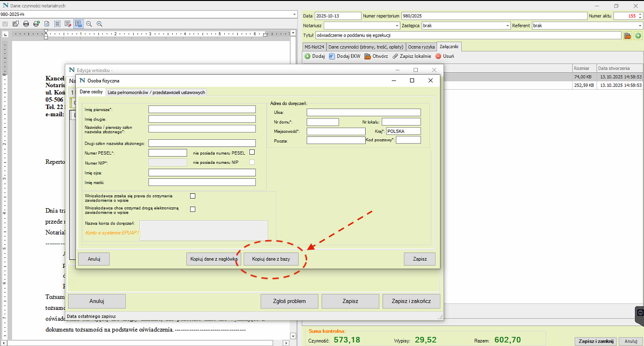Check 'nie posiada numeru PESEL' box

coord(252,152)
